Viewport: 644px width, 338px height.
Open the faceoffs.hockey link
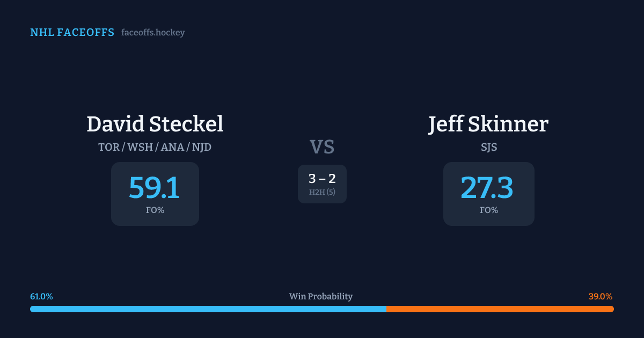(x=153, y=33)
